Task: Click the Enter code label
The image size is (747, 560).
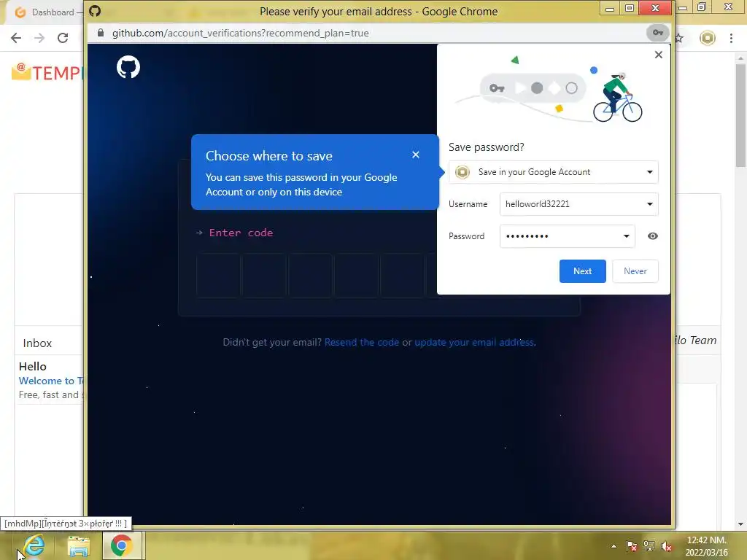Action: point(241,233)
